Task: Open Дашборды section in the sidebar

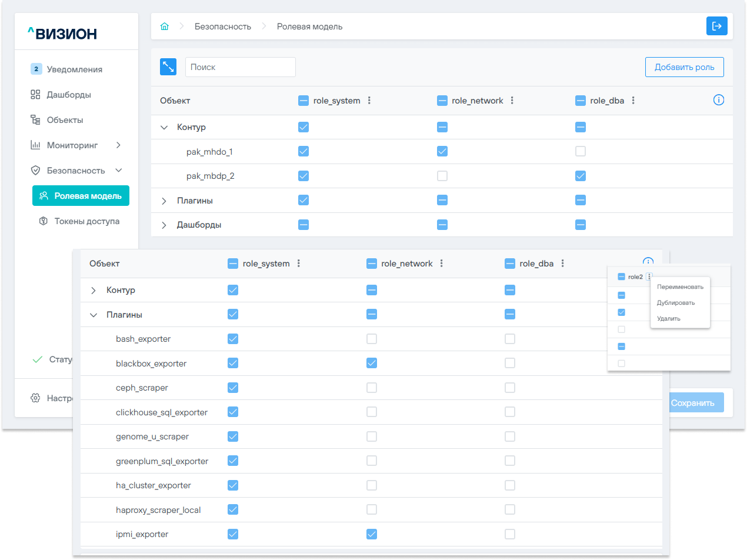Action: (x=69, y=95)
